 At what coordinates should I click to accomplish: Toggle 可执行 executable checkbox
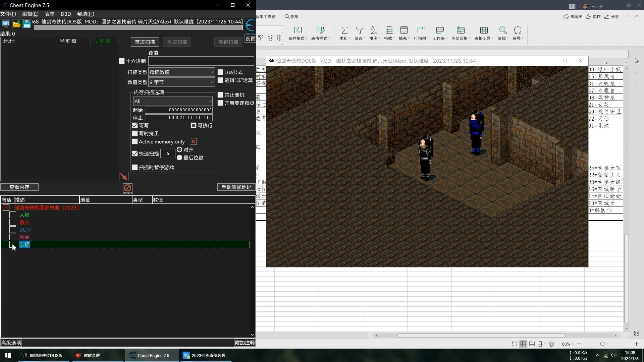pos(194,125)
